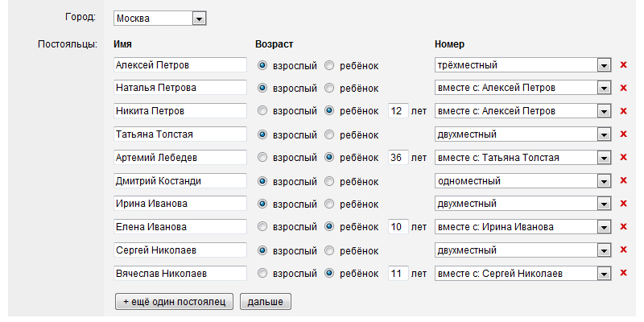
Task: Remove Артемий Лебедев from guest list
Action: (622, 157)
